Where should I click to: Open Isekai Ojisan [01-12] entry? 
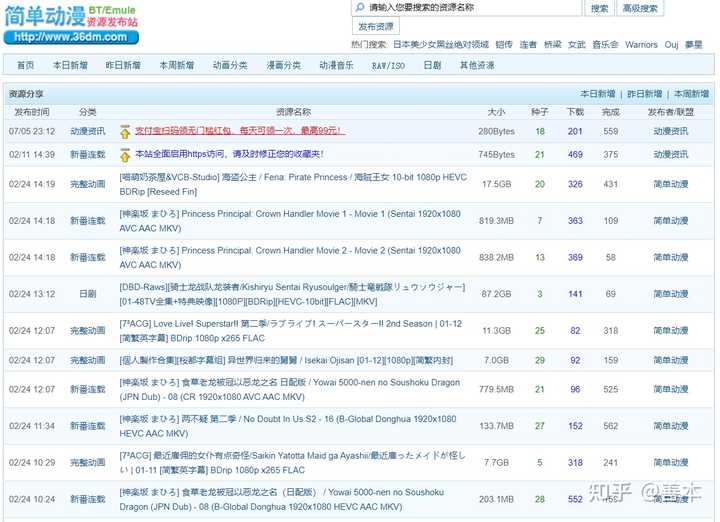(x=286, y=360)
